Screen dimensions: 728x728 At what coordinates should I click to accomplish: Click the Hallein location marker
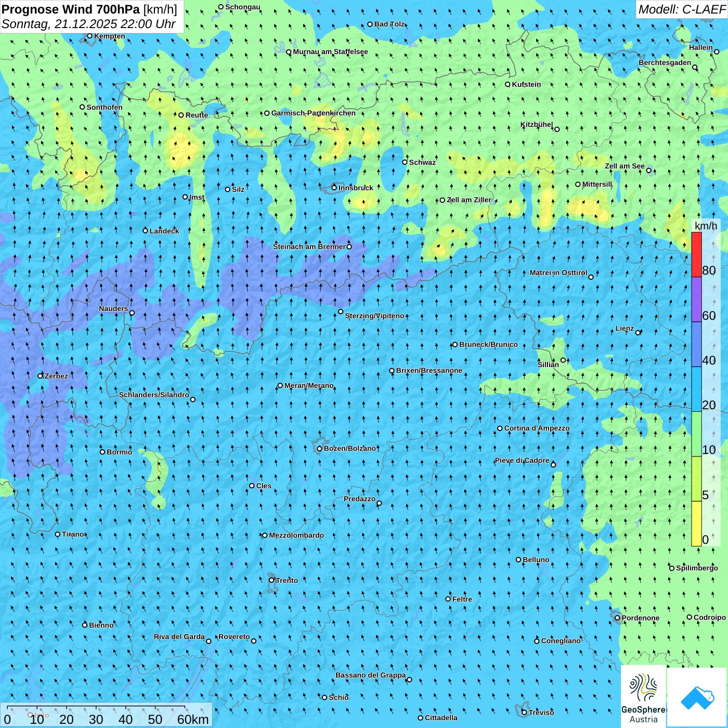click(x=717, y=51)
